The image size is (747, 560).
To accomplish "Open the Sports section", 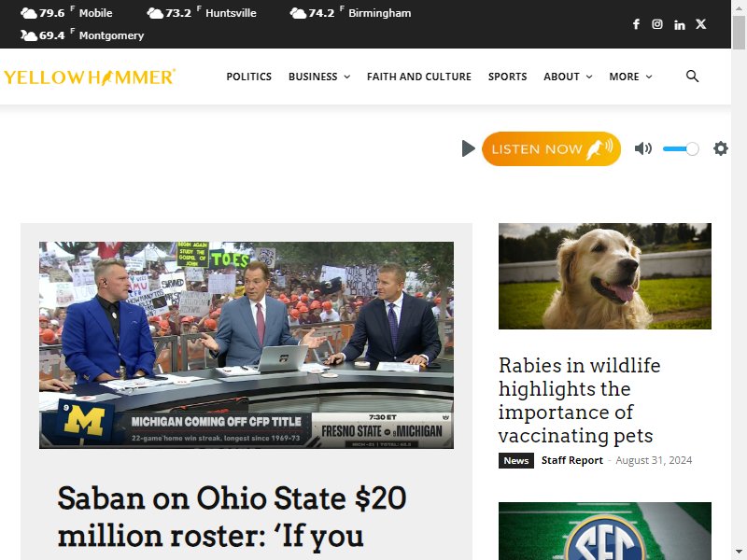I will point(507,77).
